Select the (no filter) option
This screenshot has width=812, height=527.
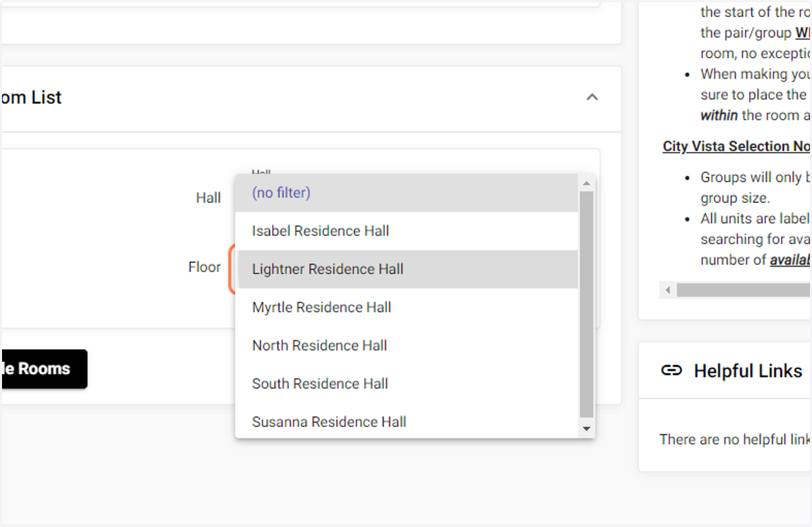coord(407,193)
